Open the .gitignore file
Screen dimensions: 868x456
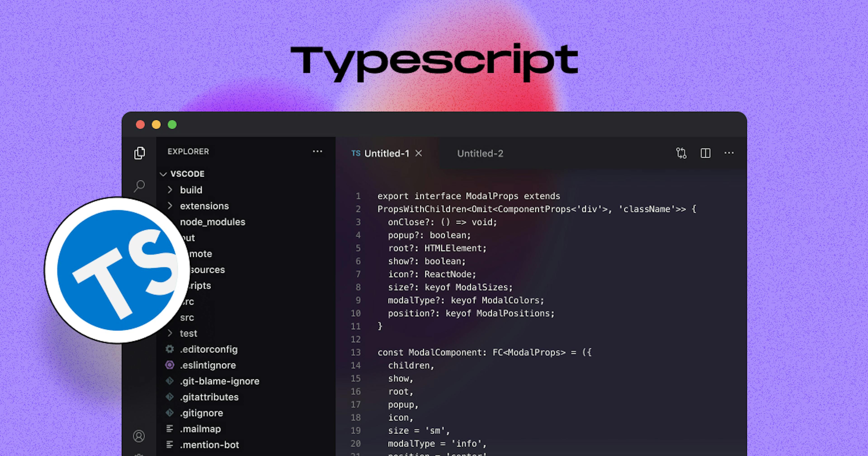tap(201, 413)
